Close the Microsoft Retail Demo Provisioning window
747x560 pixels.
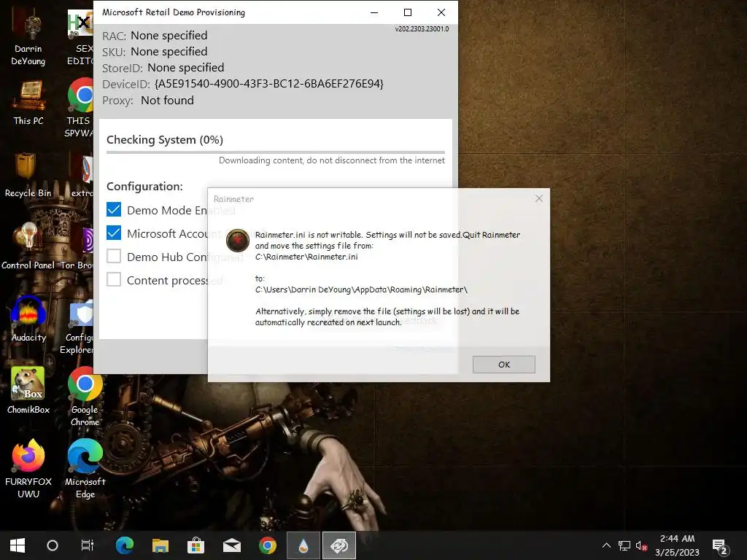(441, 12)
